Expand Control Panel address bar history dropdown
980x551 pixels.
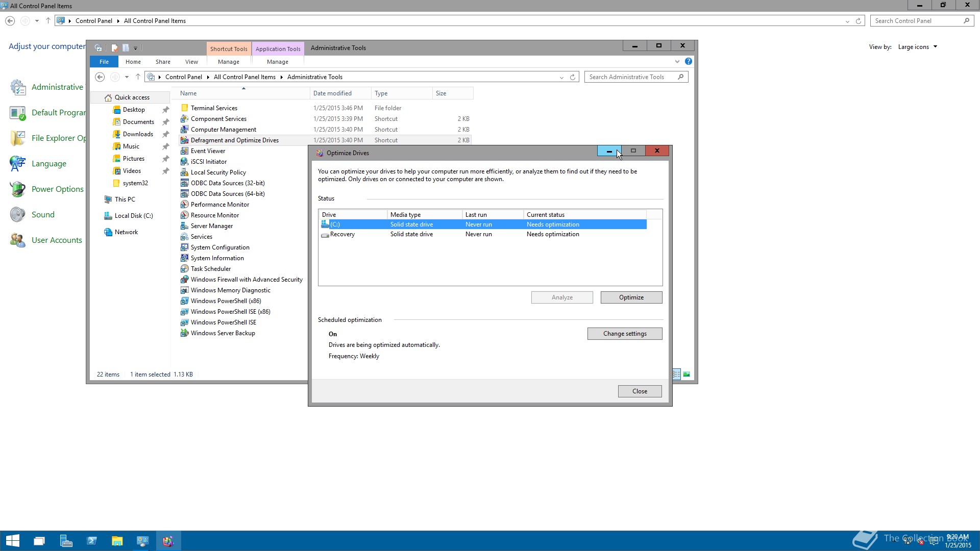pos(847,21)
